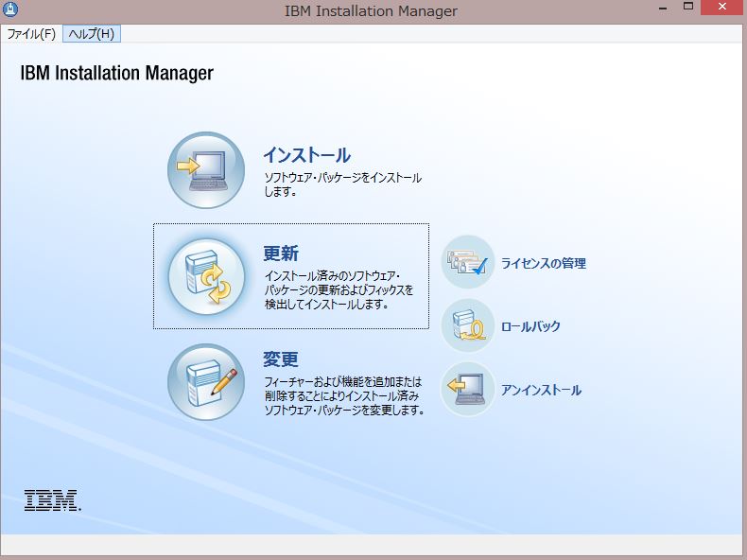The width and height of the screenshot is (747, 560).
Task: Click the 更新 heading link
Action: (x=281, y=254)
